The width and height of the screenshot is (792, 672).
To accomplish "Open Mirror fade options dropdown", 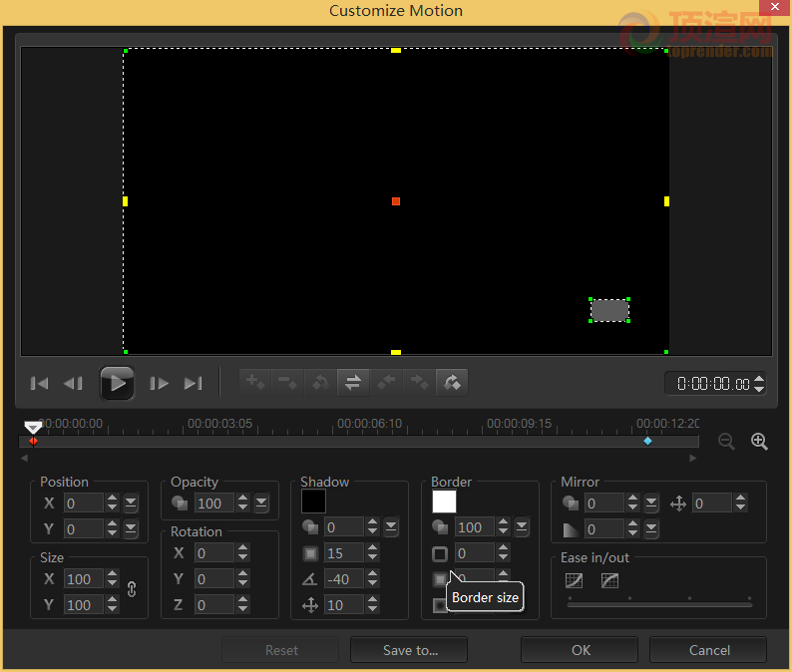I will [651, 528].
